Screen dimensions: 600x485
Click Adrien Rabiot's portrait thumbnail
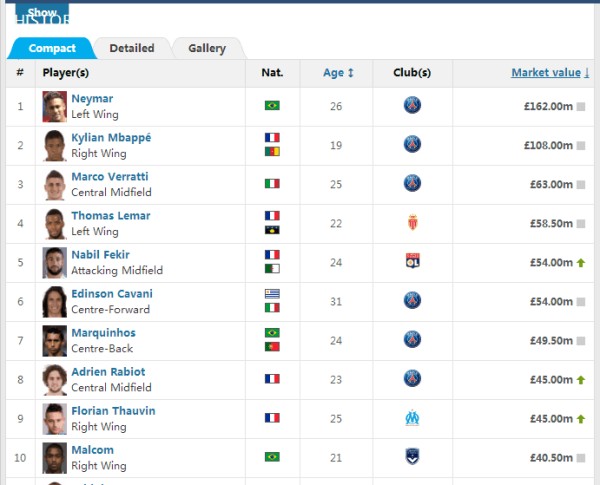tap(54, 380)
